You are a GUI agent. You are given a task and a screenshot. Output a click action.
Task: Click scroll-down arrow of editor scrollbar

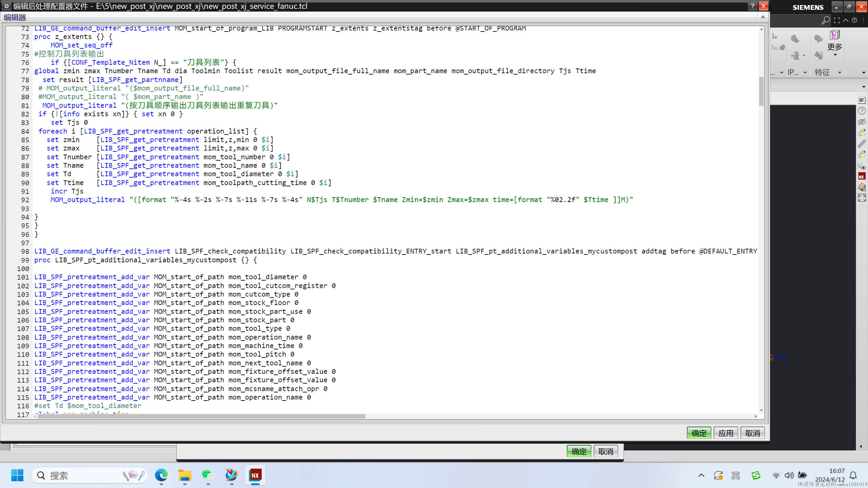pyautogui.click(x=761, y=410)
